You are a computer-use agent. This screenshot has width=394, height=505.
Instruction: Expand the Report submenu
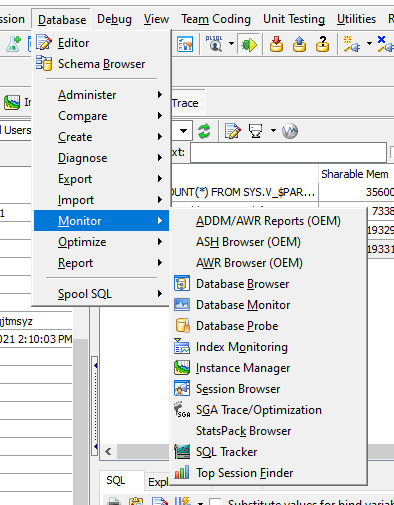101,263
